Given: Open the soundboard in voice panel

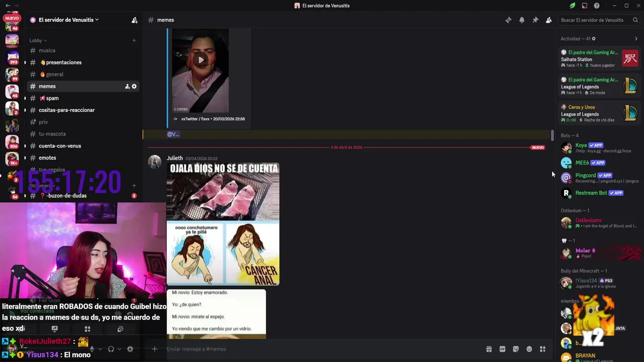Looking at the screenshot, I should click(120, 329).
